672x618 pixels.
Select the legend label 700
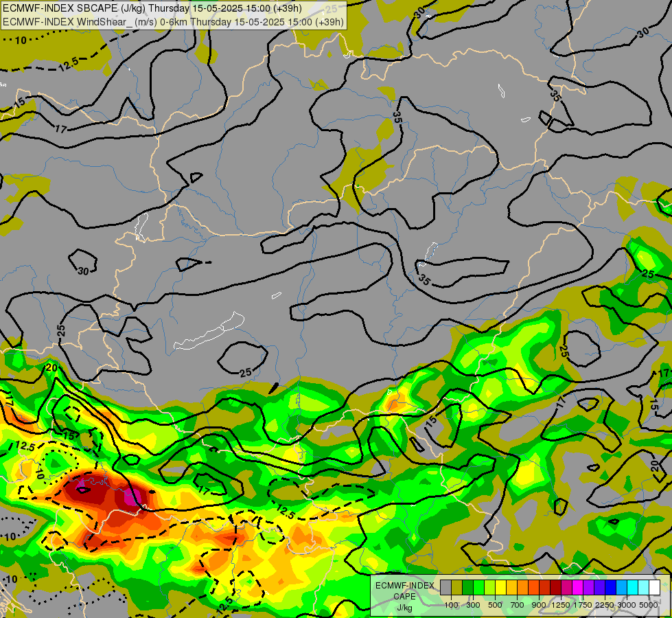(518, 605)
